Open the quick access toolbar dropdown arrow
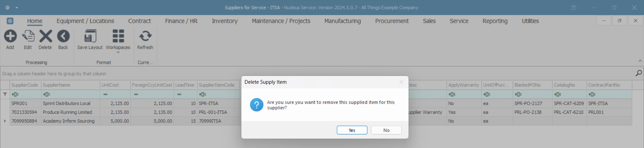 click(x=17, y=8)
